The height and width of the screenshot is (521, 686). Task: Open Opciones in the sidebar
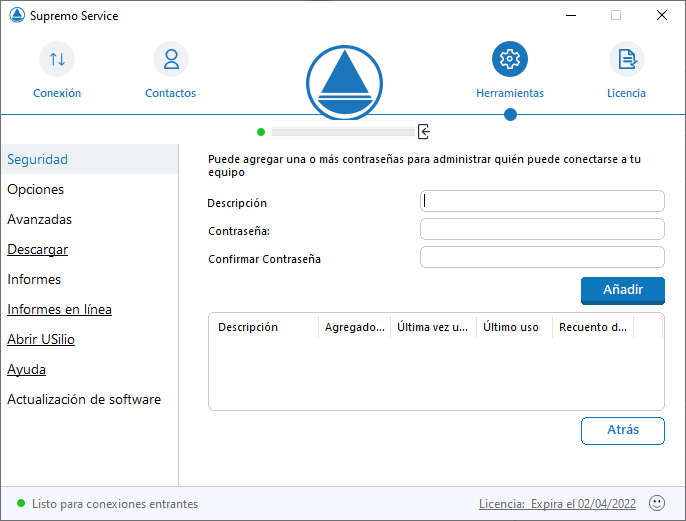point(35,189)
